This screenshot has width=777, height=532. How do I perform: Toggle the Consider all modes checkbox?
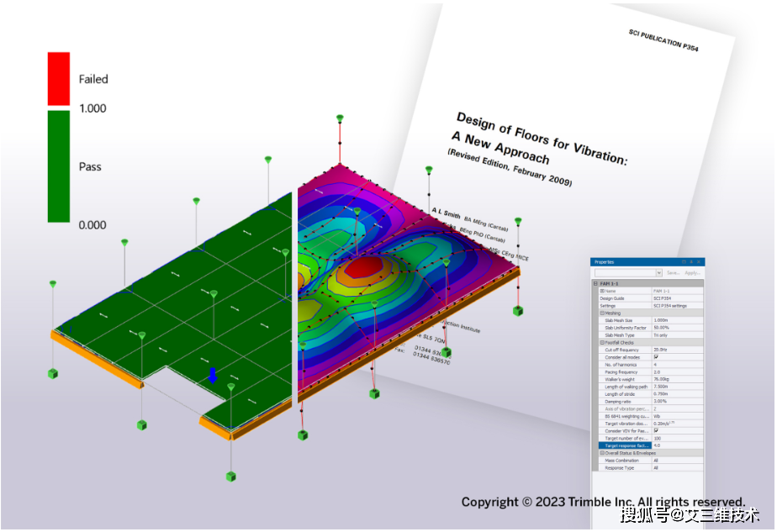click(x=656, y=357)
